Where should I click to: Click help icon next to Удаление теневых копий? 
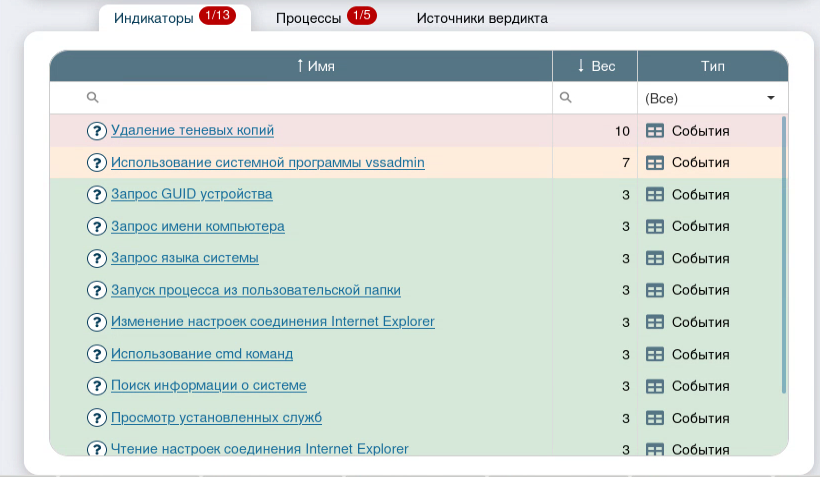pos(97,131)
